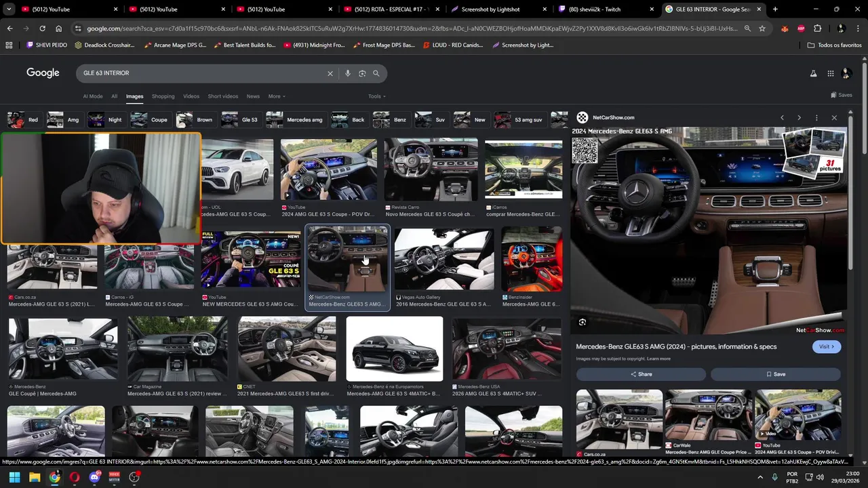Save the previewed image with Save button
This screenshot has height=488, width=868.
(776, 374)
